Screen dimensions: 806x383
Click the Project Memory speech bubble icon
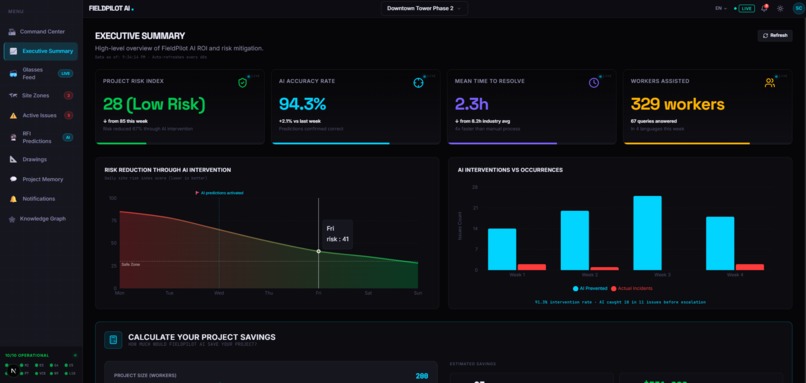13,179
